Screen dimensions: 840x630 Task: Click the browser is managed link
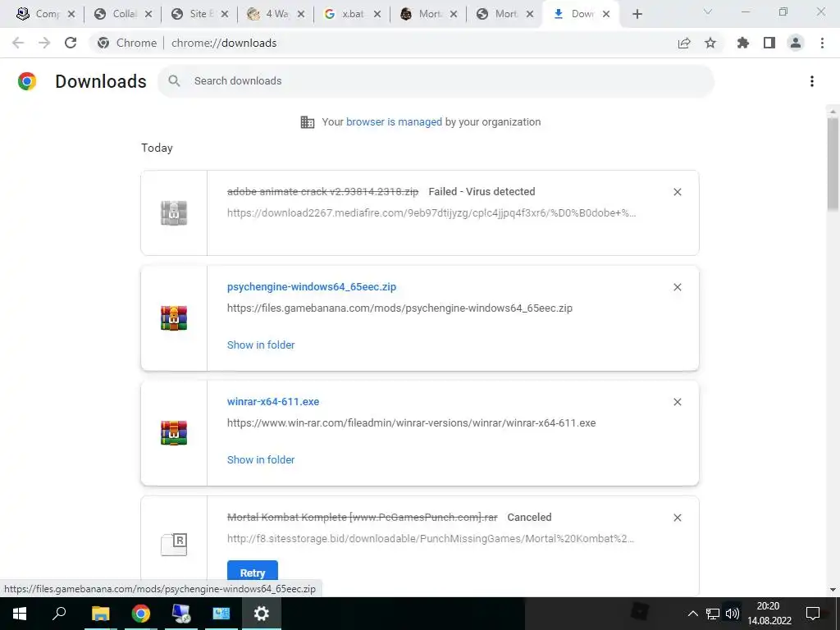[394, 122]
